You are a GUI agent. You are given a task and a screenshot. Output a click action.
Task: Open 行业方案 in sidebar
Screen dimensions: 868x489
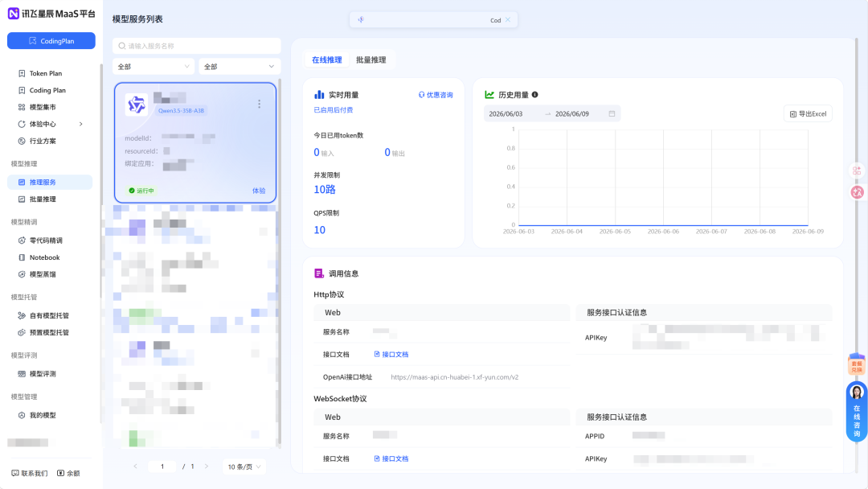(43, 142)
